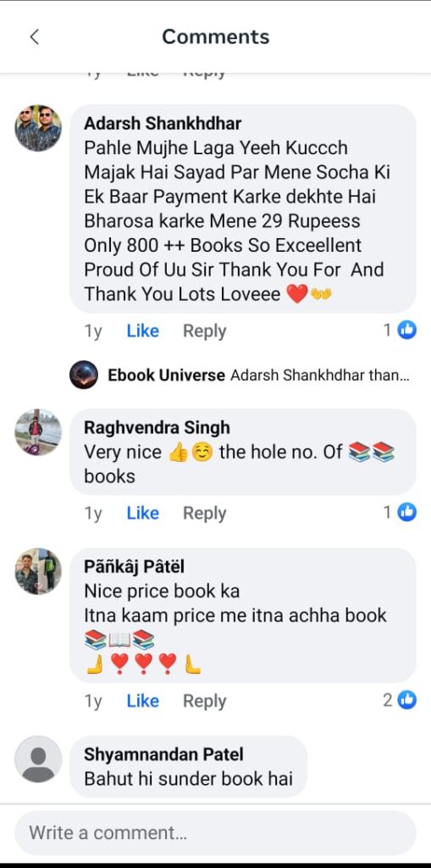Image resolution: width=431 pixels, height=868 pixels.
Task: Open Raghvendra Singh's profile avatar
Action: pyautogui.click(x=38, y=432)
